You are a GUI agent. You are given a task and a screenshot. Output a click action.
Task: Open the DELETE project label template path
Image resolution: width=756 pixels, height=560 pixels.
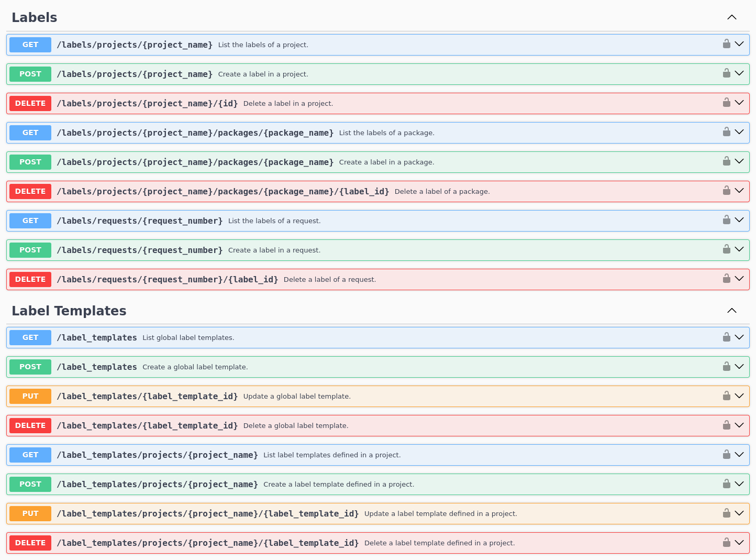[207, 543]
